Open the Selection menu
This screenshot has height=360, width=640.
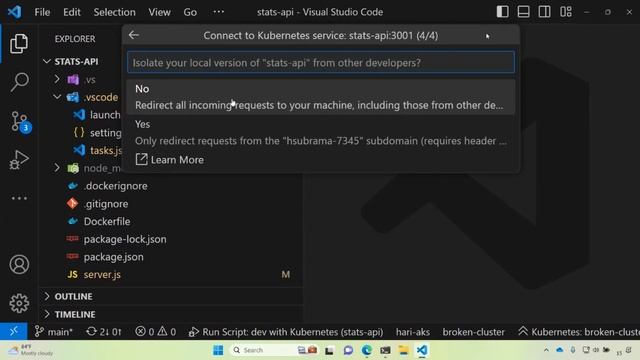point(114,12)
